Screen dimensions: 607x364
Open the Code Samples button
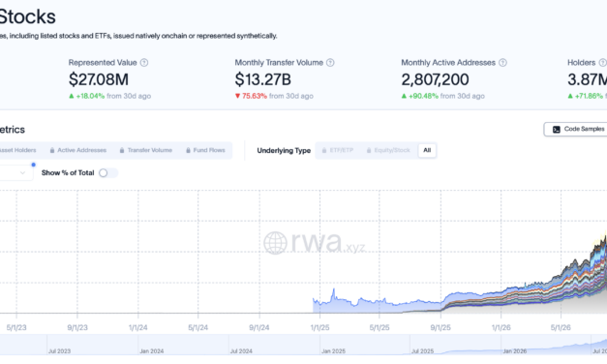[x=575, y=130]
